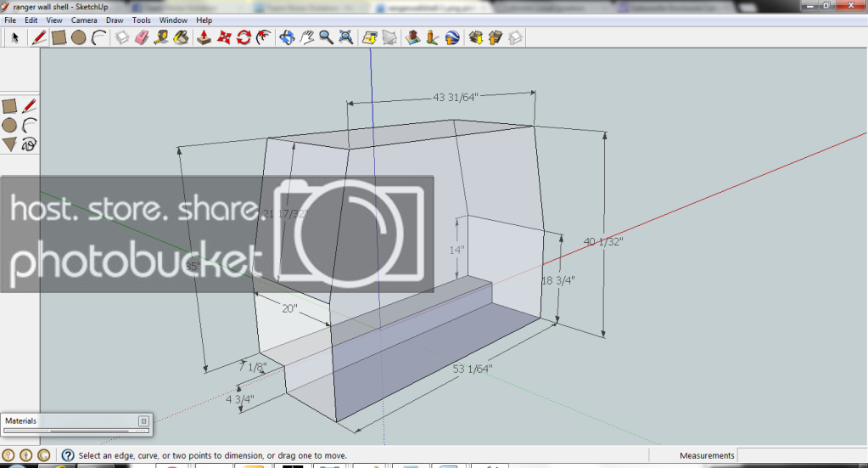Image resolution: width=868 pixels, height=468 pixels.
Task: Select the Tape Measure tool
Action: [161, 37]
